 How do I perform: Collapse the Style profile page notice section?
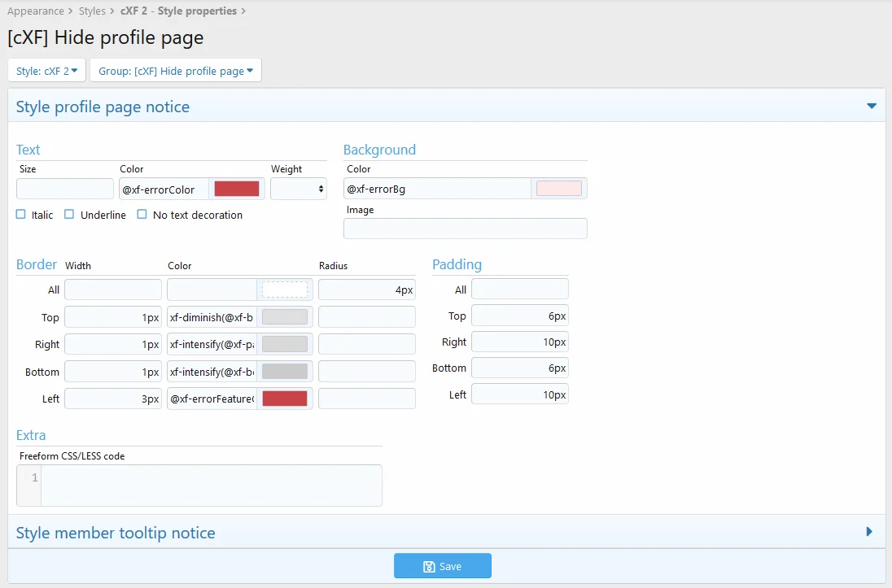[871, 107]
